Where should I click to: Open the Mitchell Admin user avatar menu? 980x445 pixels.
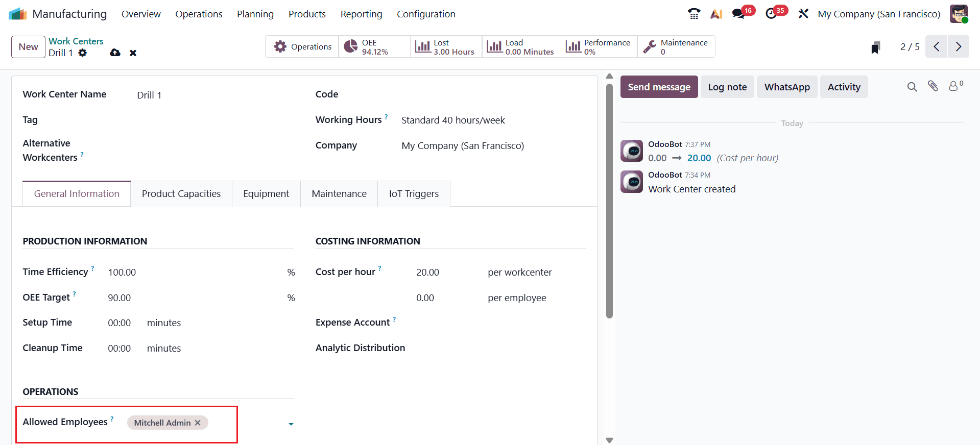pos(959,14)
